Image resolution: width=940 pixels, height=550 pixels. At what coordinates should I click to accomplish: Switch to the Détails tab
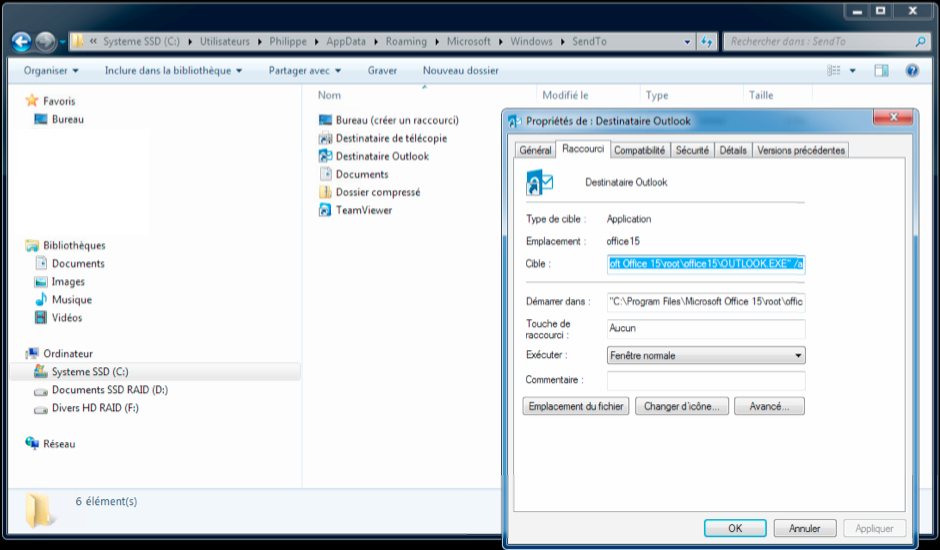pyautogui.click(x=733, y=150)
